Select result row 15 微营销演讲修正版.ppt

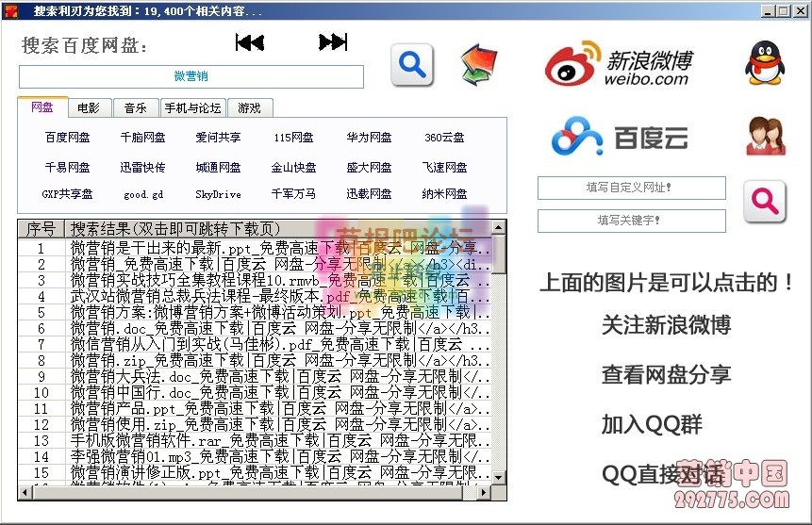click(255, 473)
